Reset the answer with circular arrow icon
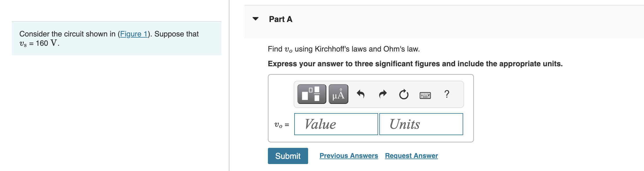 [404, 94]
